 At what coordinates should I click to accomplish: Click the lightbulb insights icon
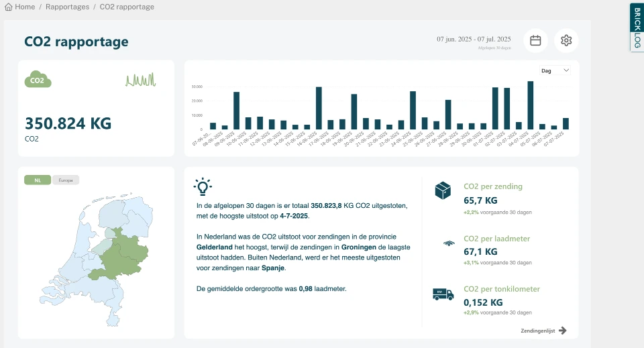click(x=203, y=186)
